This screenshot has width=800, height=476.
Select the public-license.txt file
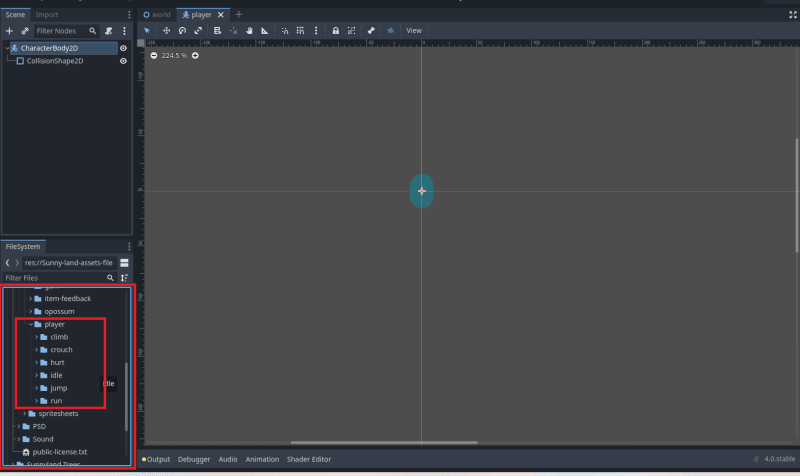(x=60, y=452)
